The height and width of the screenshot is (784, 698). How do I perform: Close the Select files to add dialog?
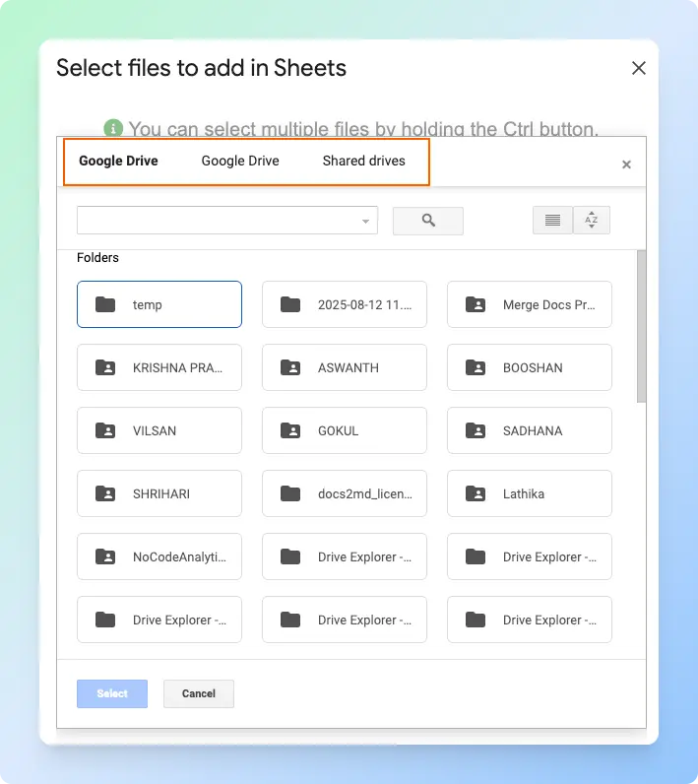coord(638,68)
